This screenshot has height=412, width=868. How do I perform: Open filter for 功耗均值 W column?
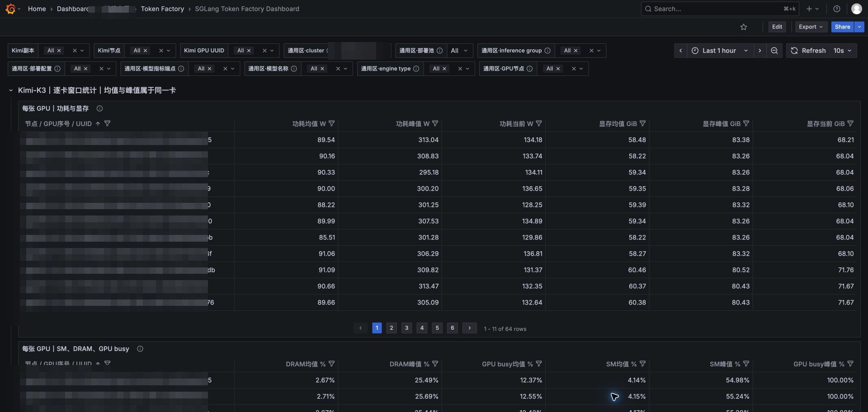331,123
